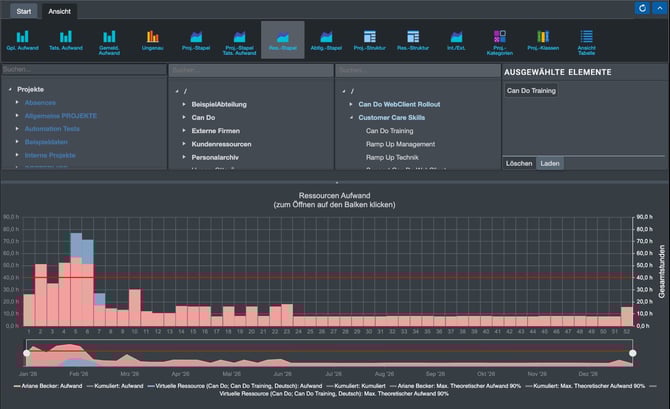Click the Ungenau chart icon
The height and width of the screenshot is (409, 670).
pyautogui.click(x=152, y=41)
